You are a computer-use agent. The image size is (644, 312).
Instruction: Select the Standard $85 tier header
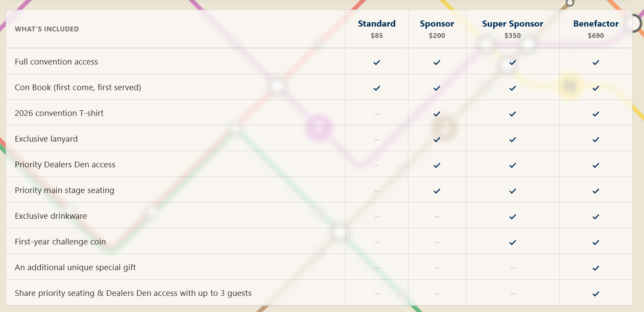coord(377,29)
